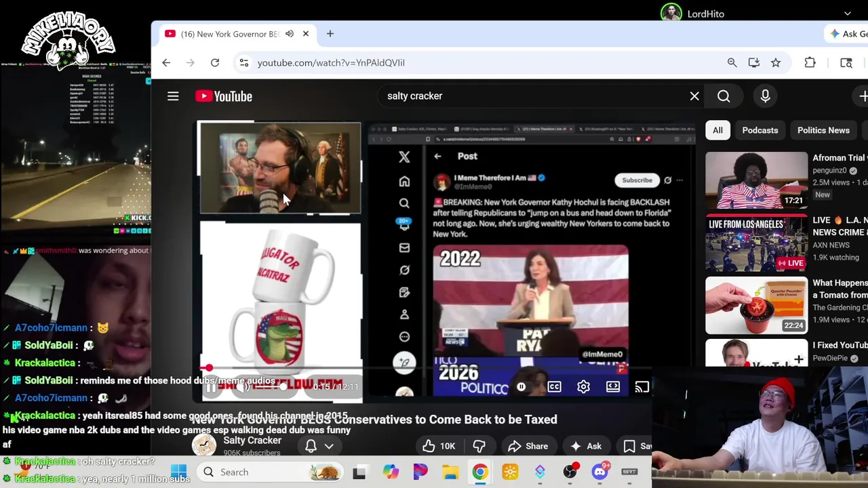Click the YouTube search input field
The image size is (868, 488).
pos(532,96)
